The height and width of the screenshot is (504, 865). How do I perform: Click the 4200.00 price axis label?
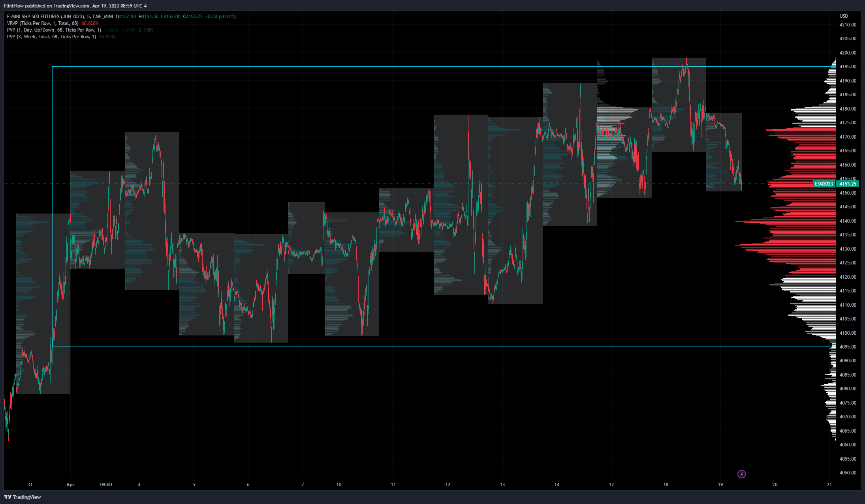coord(848,53)
